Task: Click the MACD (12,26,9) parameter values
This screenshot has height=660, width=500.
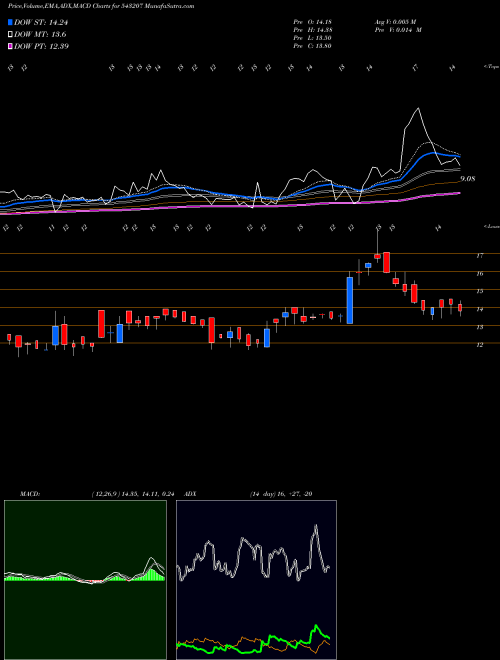Action: click(x=133, y=494)
